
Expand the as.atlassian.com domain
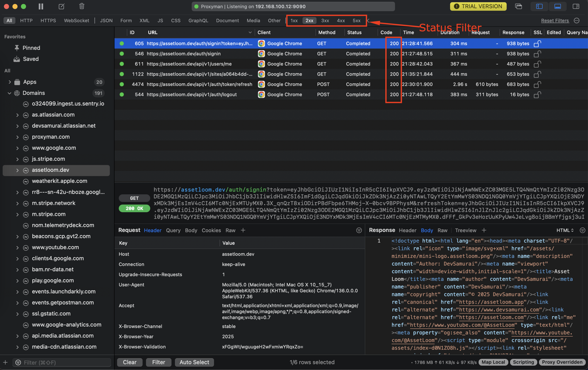click(17, 115)
